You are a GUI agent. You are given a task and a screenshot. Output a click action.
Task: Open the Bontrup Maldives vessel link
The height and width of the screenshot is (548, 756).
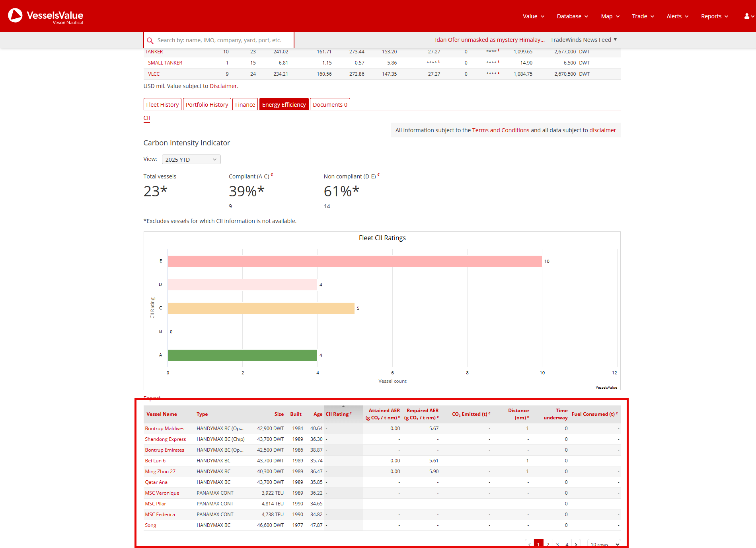pyautogui.click(x=164, y=429)
